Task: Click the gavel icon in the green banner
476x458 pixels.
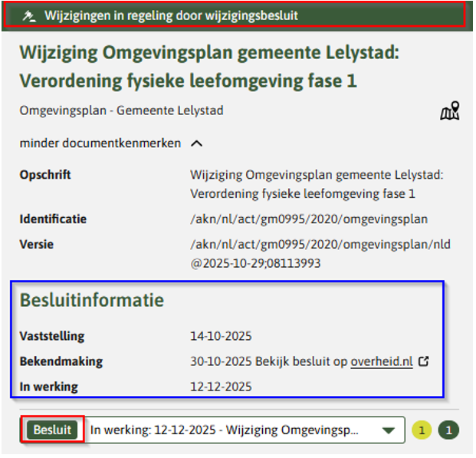Action: tap(29, 15)
